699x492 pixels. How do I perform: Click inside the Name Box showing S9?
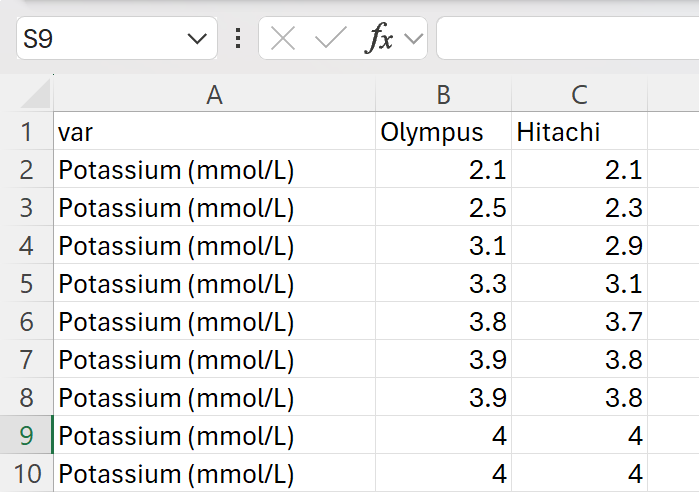tap(100, 39)
